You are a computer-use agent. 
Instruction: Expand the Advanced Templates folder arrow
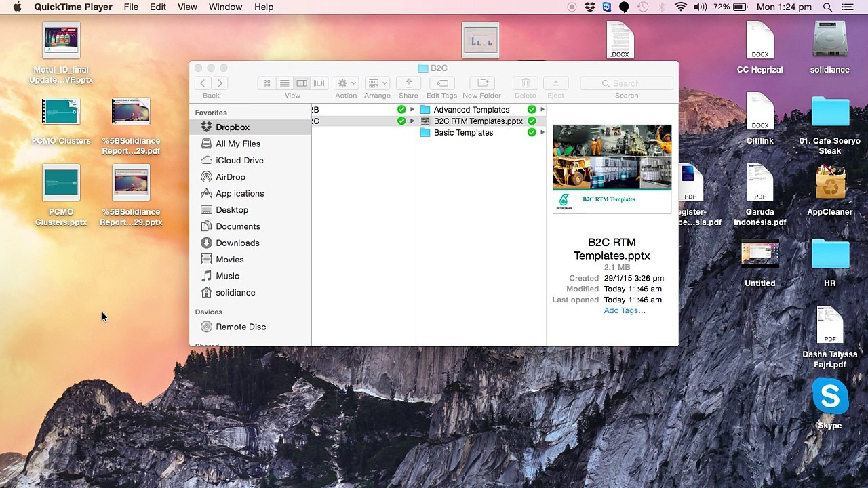coord(542,110)
